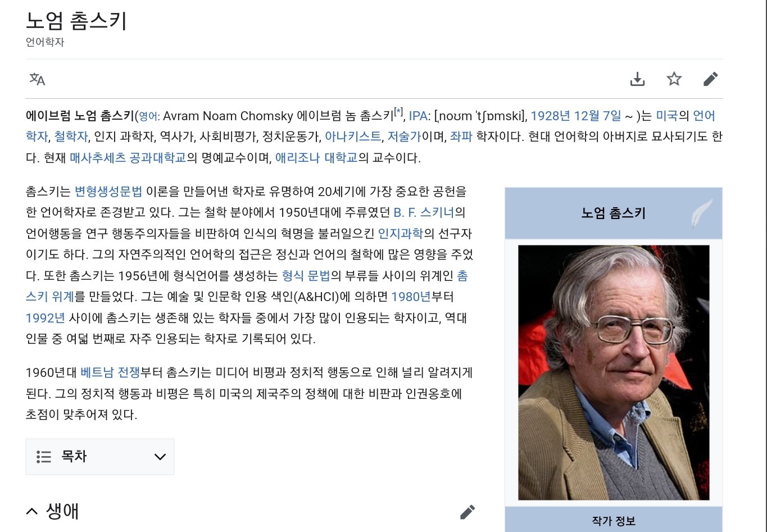
Task: Edit the page using the top pencil icon
Action: (x=710, y=79)
